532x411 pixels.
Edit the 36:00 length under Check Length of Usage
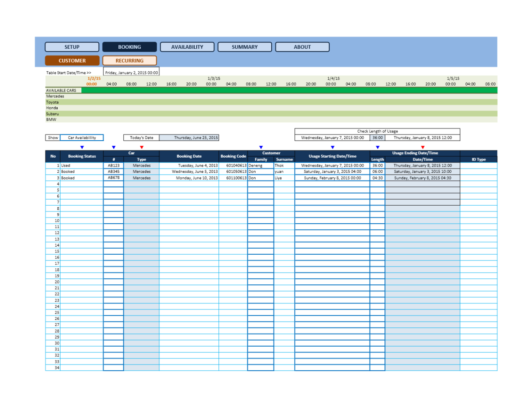pos(377,137)
